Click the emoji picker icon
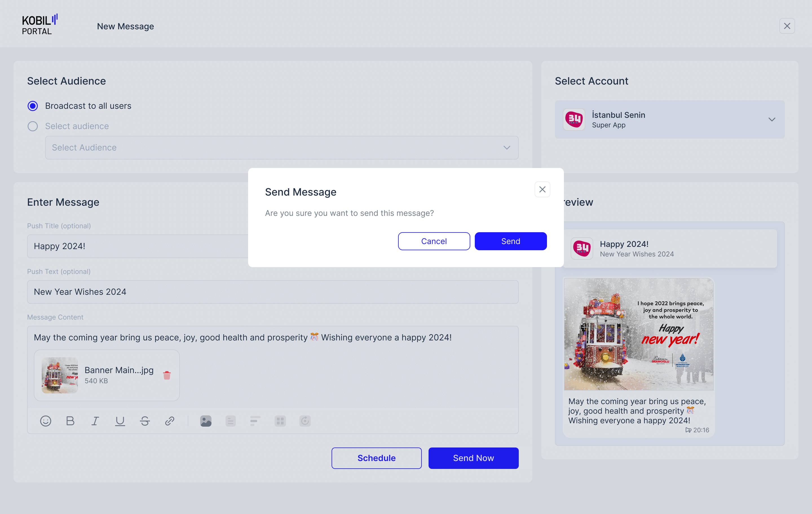Image resolution: width=812 pixels, height=514 pixels. point(45,421)
